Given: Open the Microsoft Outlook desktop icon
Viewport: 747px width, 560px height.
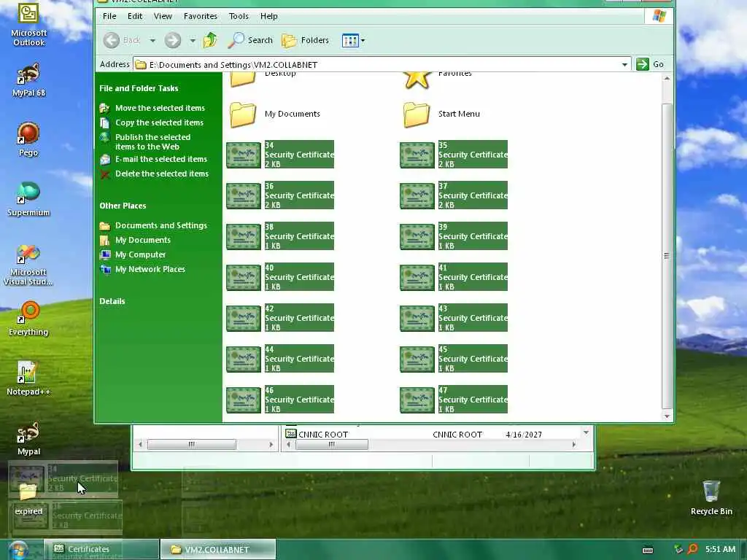Looking at the screenshot, I should [28, 24].
